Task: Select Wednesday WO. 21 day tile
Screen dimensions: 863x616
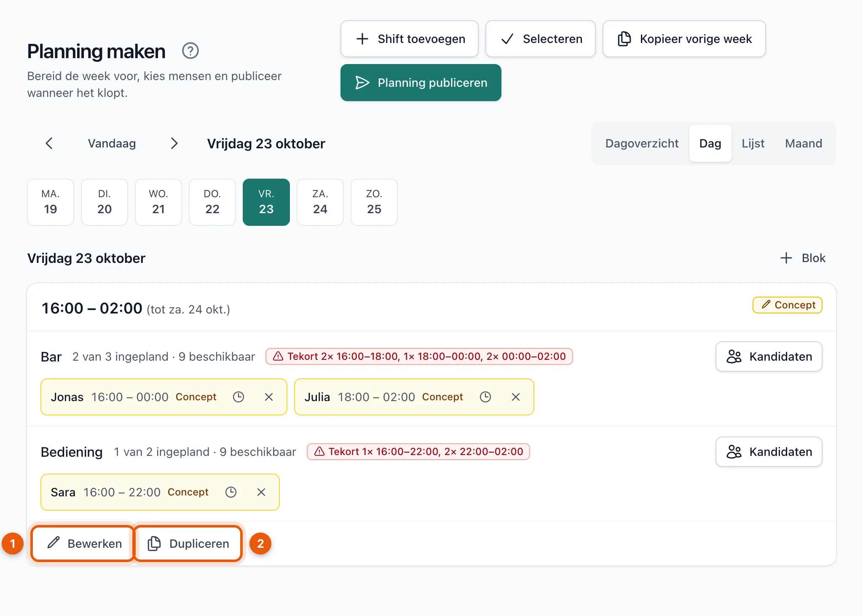Action: click(x=158, y=202)
